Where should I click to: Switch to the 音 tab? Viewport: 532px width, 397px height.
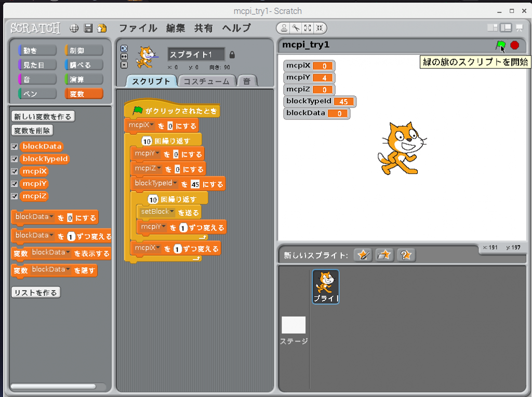(x=247, y=81)
